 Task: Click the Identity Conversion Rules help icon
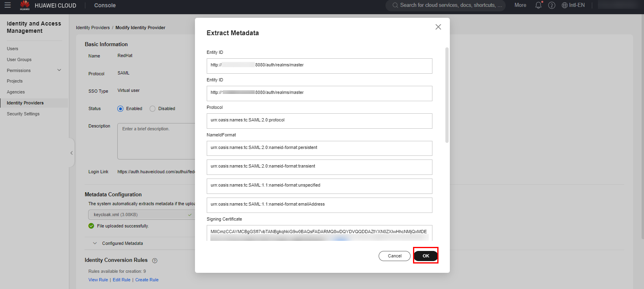pyautogui.click(x=155, y=261)
